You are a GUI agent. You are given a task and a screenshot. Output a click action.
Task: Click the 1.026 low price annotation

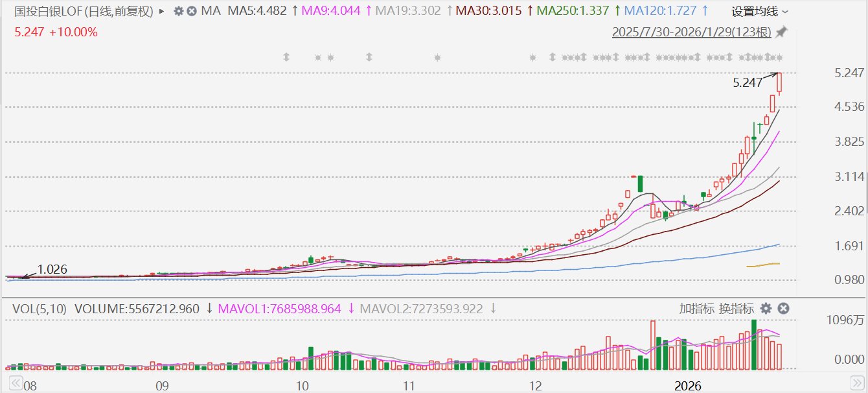pos(52,269)
